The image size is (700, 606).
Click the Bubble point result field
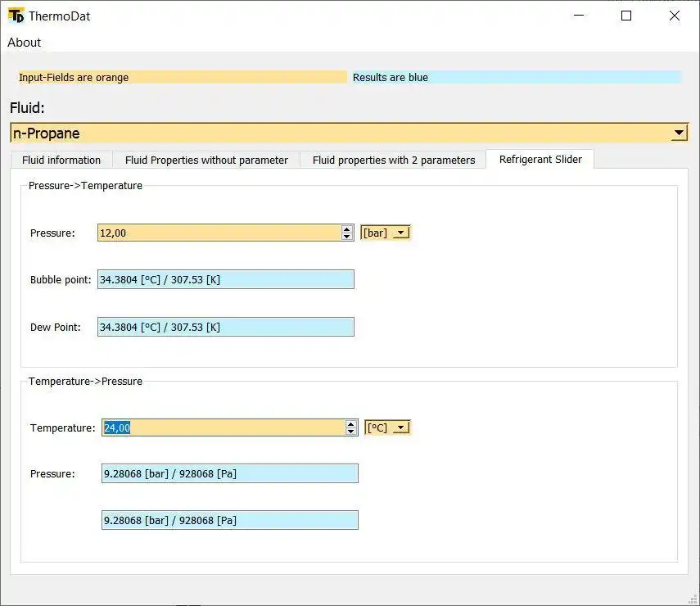(x=225, y=278)
